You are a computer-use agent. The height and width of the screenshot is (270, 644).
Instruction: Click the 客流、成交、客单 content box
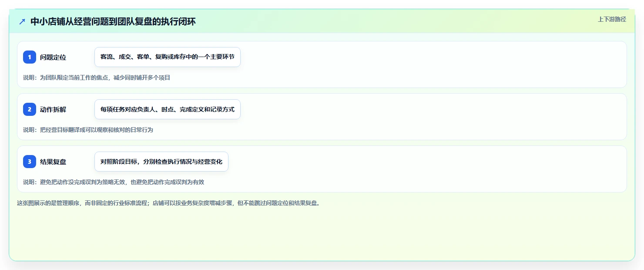coord(168,57)
